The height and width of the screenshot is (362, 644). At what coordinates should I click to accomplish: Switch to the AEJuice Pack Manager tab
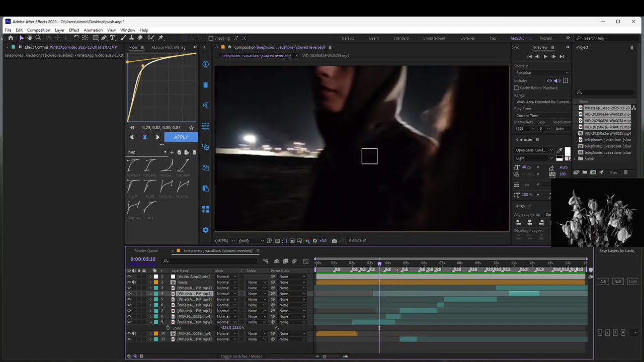coord(168,47)
